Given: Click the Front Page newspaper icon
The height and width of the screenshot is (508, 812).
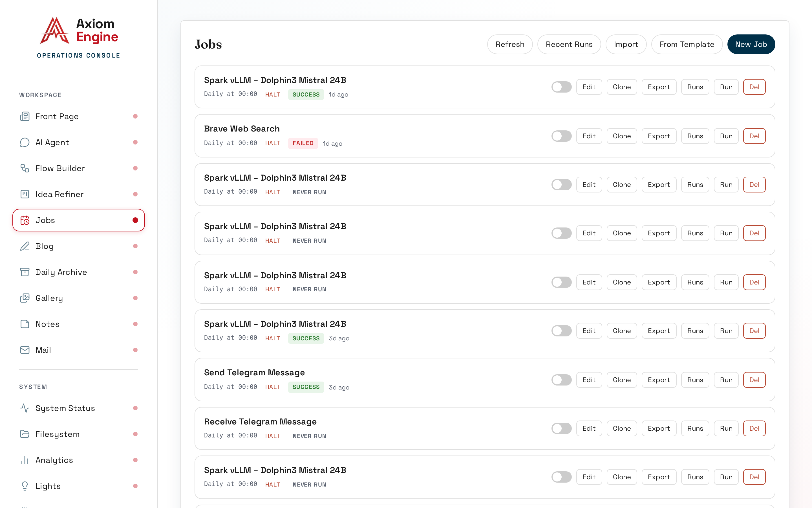Looking at the screenshot, I should coord(25,116).
